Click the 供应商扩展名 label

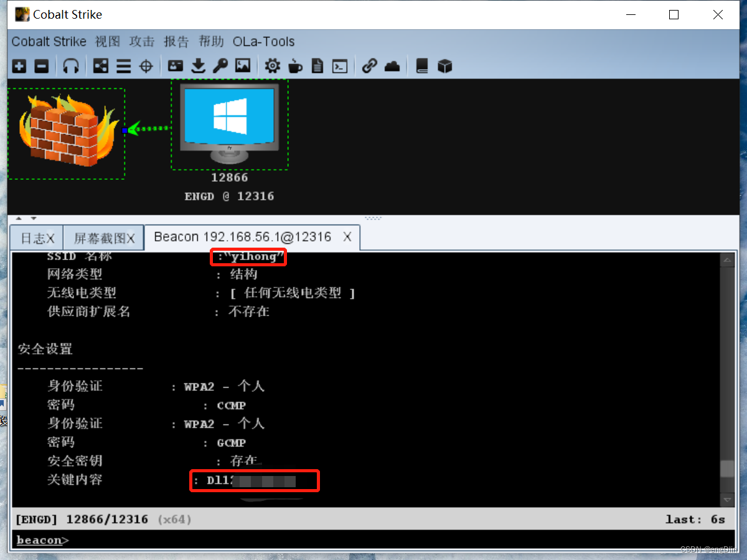click(89, 312)
